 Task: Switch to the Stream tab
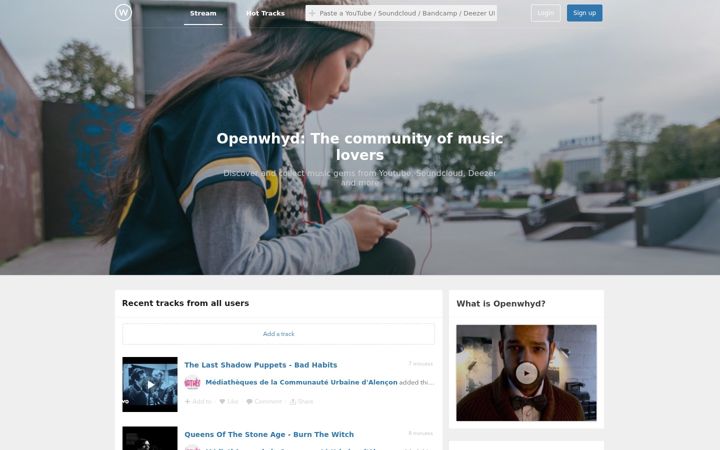tap(203, 13)
